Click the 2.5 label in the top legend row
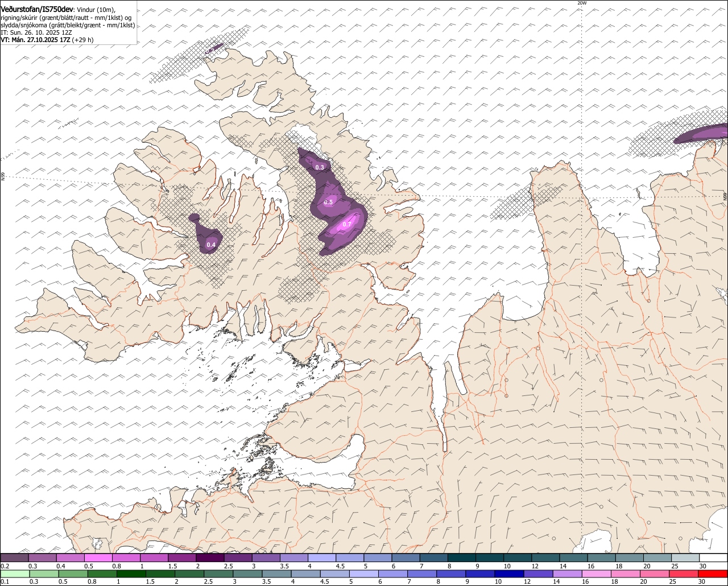728x586 pixels. pos(228,566)
